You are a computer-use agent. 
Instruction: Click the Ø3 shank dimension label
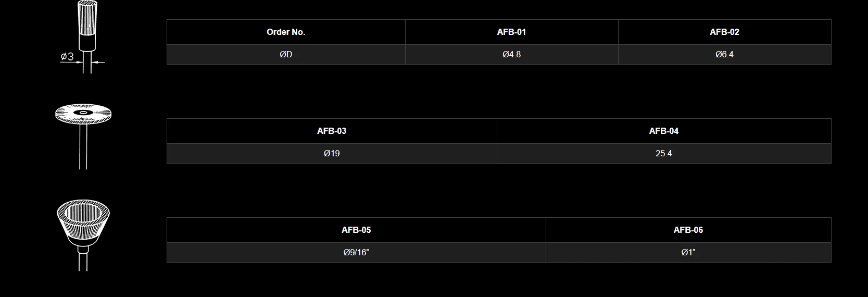coord(67,57)
